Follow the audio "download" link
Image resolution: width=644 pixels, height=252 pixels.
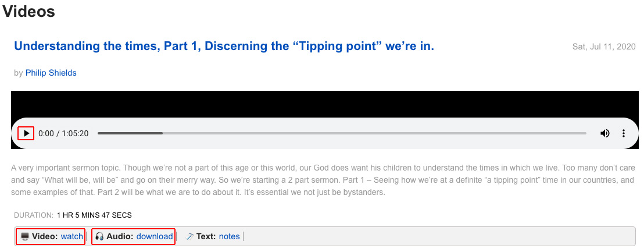pyautogui.click(x=155, y=236)
